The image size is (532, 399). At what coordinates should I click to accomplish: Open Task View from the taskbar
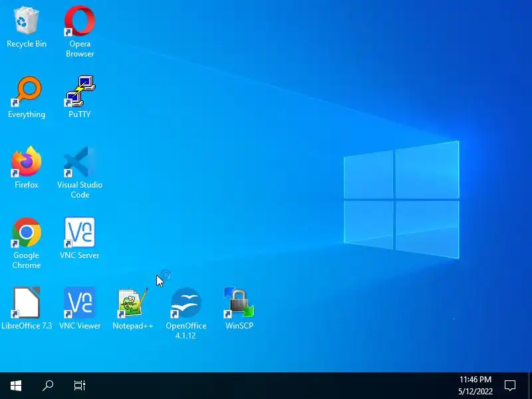point(79,386)
